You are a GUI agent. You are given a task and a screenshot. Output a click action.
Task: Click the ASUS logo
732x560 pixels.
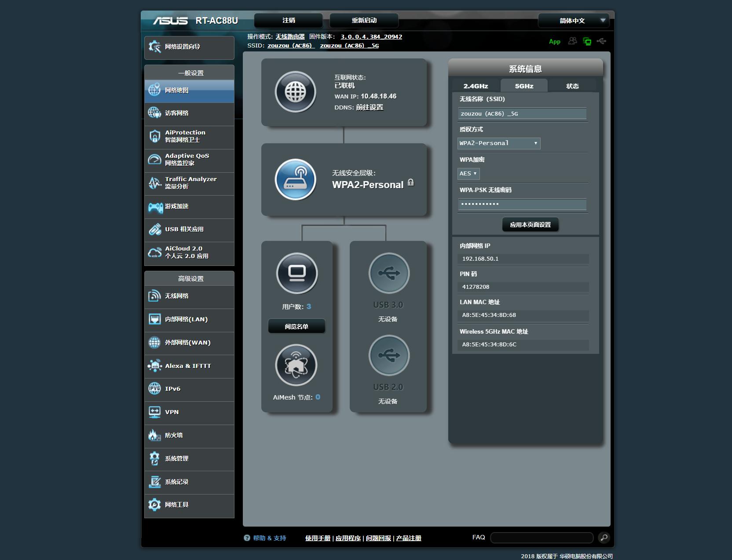coord(170,21)
